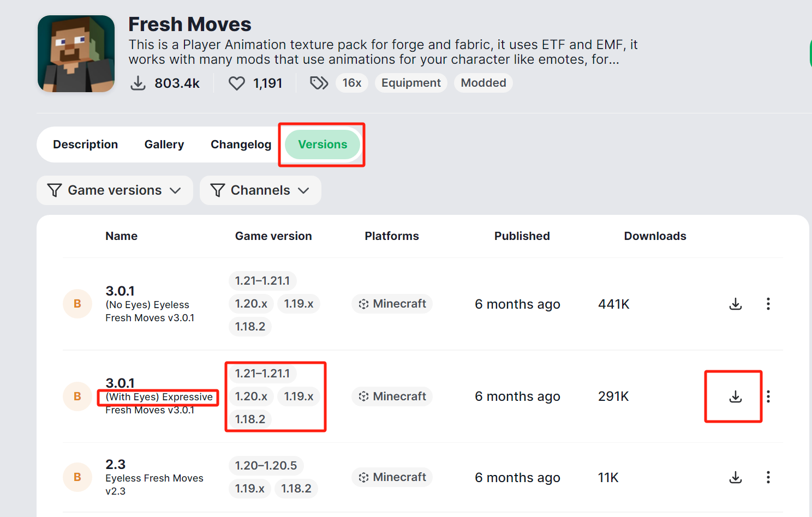Viewport: 812px width, 517px height.
Task: Click the Fresh Moves project thumbnail
Action: 76,53
